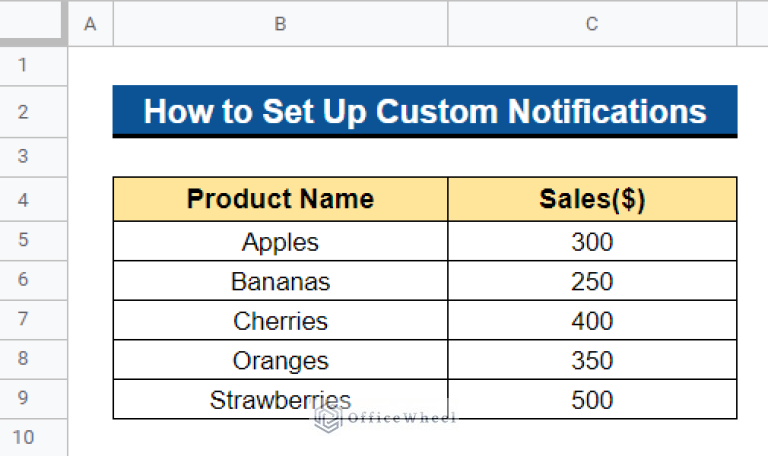Select the 'Sales($)' header cell
Image resolution: width=768 pixels, height=456 pixels.
point(592,199)
